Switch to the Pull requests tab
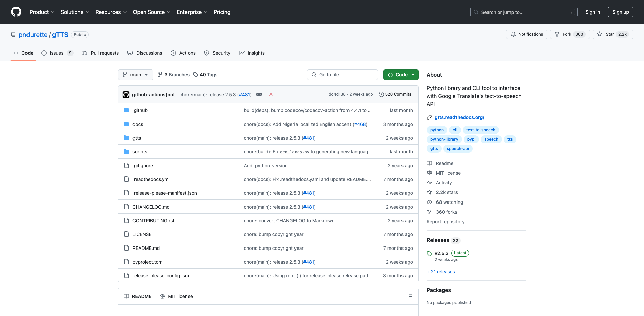Image resolution: width=644 pixels, height=316 pixels. click(100, 53)
